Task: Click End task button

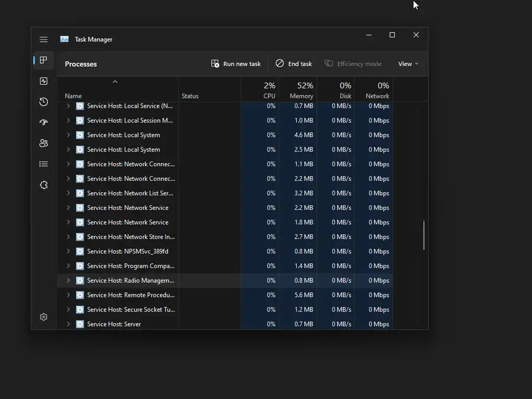Action: pyautogui.click(x=294, y=64)
